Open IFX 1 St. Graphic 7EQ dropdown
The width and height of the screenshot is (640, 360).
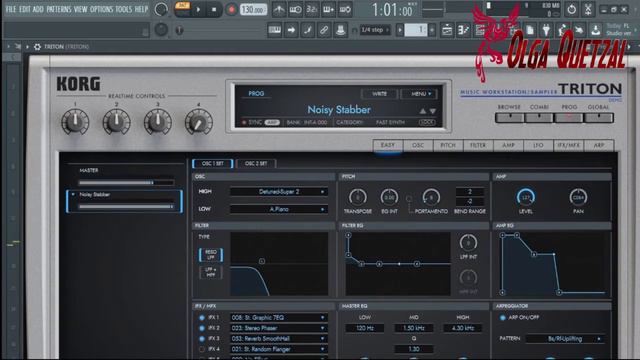coord(279,318)
